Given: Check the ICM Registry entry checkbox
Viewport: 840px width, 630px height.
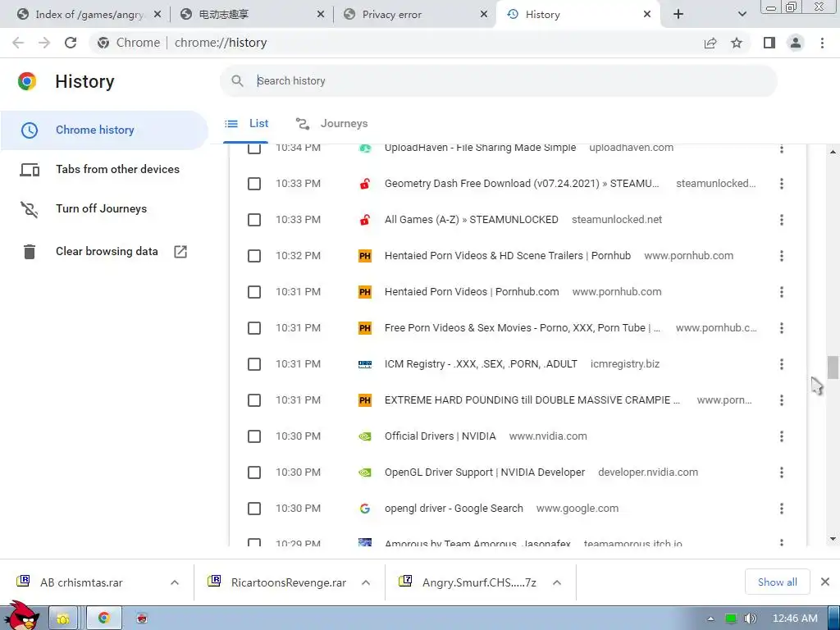Looking at the screenshot, I should pos(254,364).
